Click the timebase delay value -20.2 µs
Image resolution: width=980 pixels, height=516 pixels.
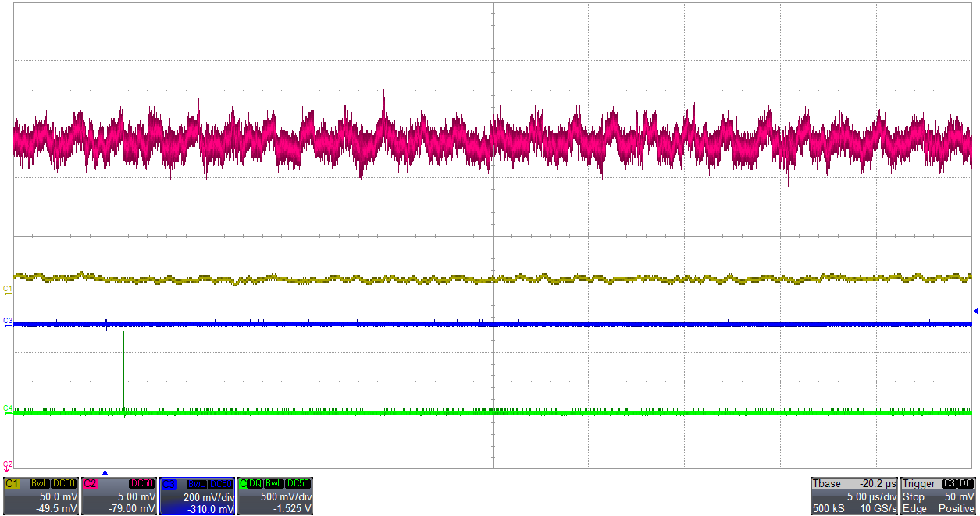click(878, 484)
